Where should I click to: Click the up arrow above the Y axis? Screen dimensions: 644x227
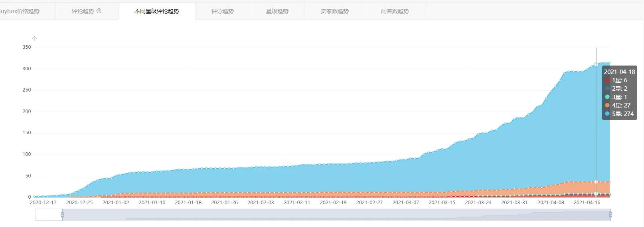[x=34, y=39]
